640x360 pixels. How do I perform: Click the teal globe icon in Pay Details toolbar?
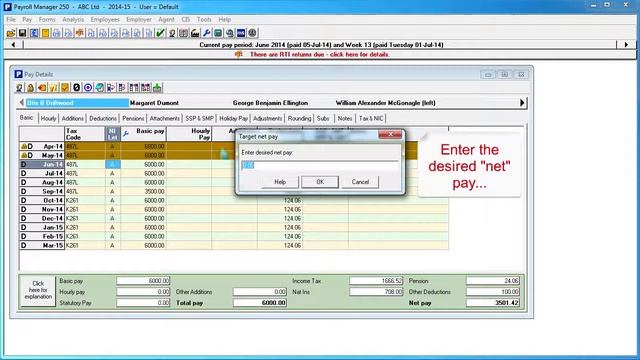coord(99,87)
